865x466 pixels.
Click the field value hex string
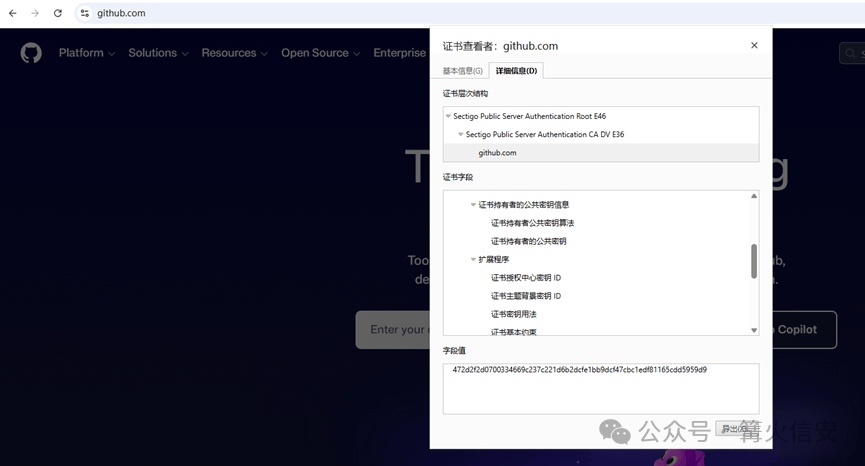pos(579,369)
